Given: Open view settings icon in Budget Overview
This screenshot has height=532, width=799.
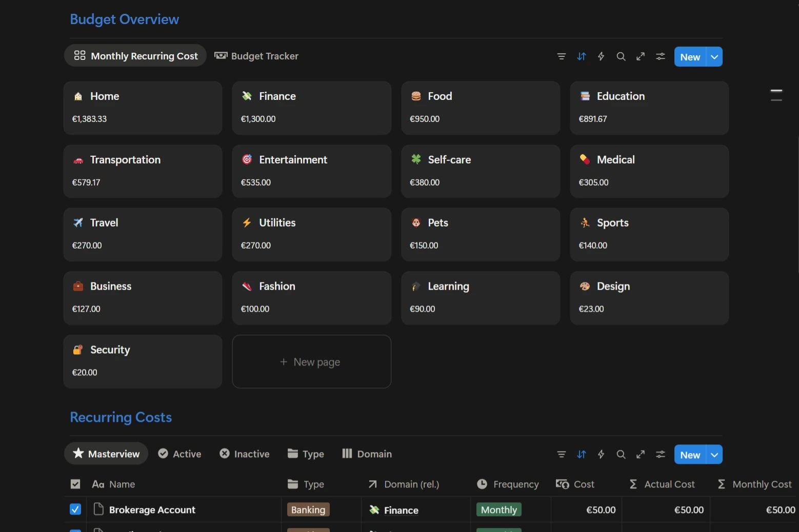Looking at the screenshot, I should click(x=661, y=56).
